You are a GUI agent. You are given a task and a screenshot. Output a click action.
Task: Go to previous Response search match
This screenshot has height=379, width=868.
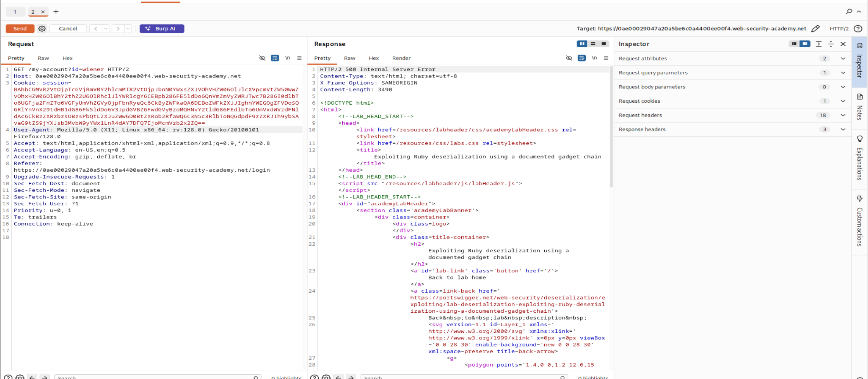pos(339,377)
